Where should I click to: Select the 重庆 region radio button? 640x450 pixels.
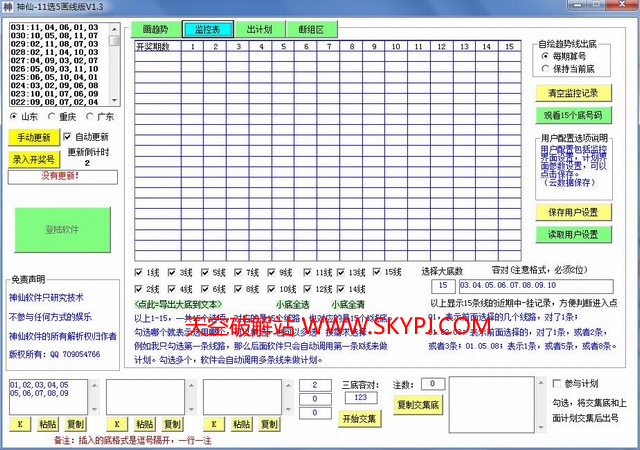click(x=55, y=117)
